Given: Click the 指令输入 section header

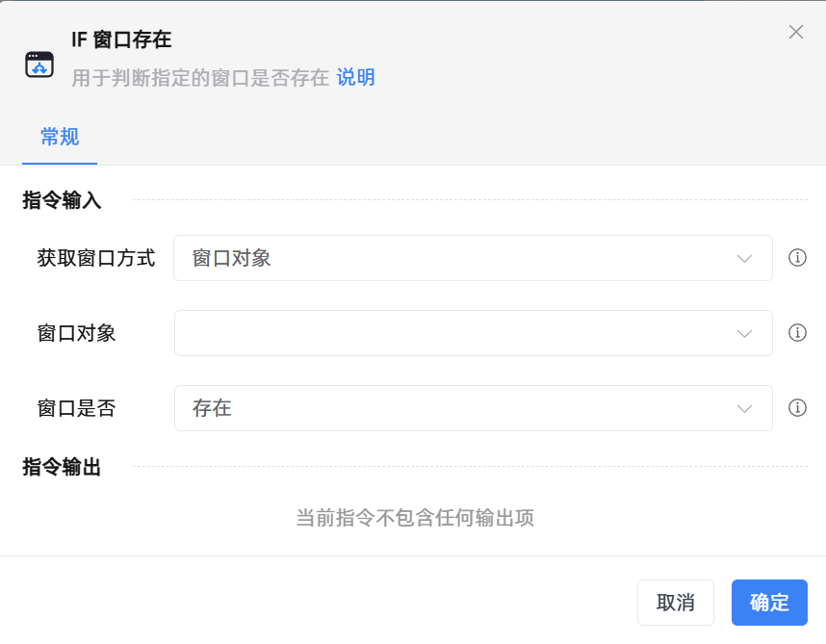Looking at the screenshot, I should tap(63, 200).
